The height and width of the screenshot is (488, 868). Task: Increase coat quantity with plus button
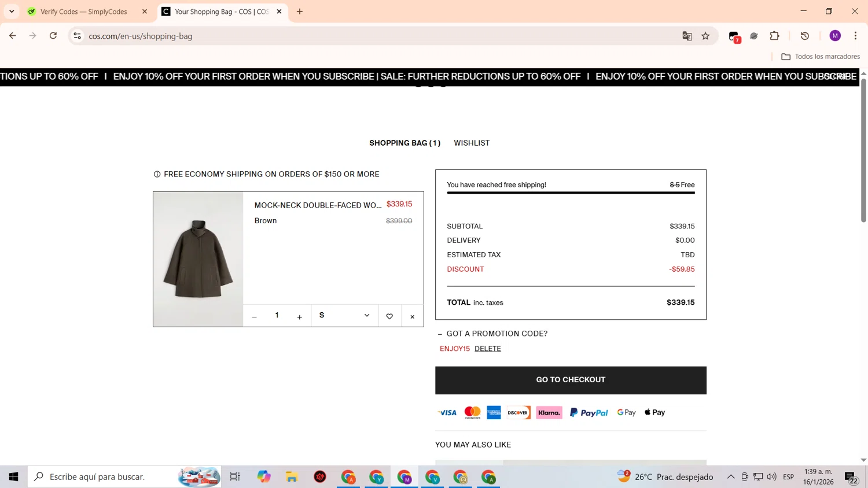tap(299, 317)
